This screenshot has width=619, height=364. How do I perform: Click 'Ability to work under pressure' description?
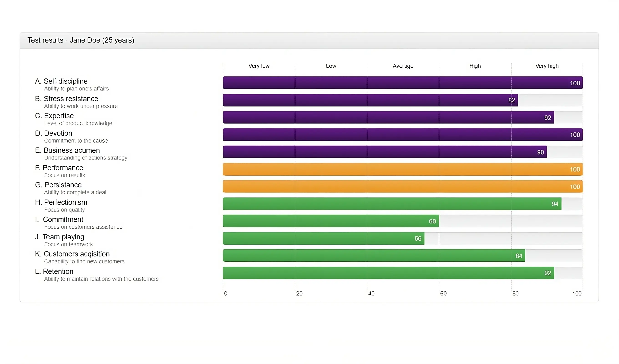pyautogui.click(x=81, y=106)
